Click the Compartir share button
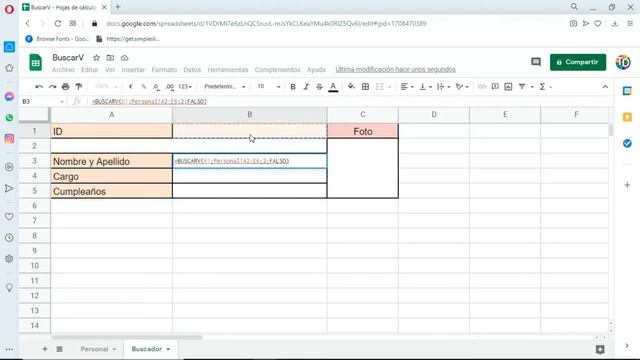 pyautogui.click(x=578, y=62)
